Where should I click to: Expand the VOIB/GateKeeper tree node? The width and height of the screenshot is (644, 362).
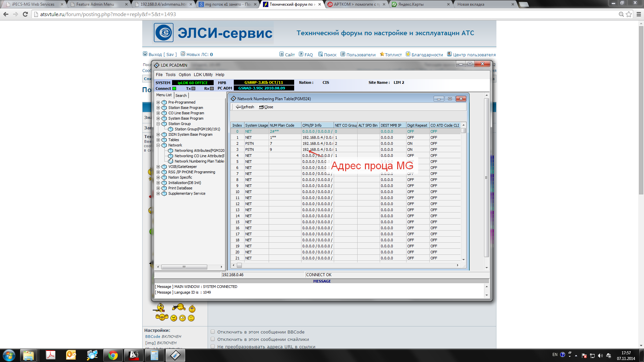pyautogui.click(x=158, y=167)
